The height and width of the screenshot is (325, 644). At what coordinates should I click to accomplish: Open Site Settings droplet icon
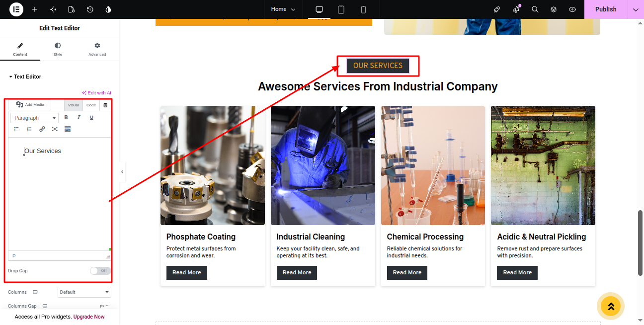(108, 9)
